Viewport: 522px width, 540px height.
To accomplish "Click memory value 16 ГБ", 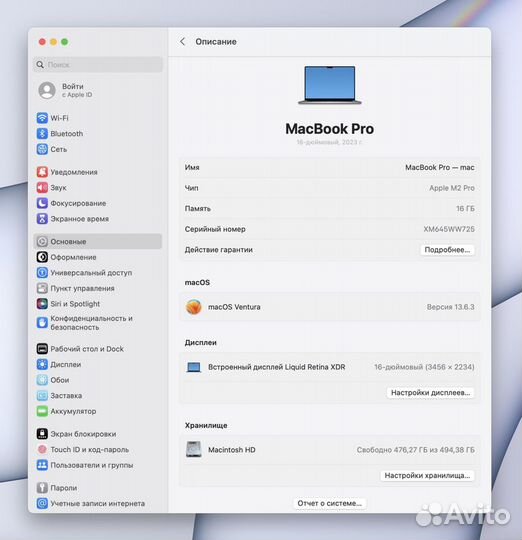I will click(465, 208).
